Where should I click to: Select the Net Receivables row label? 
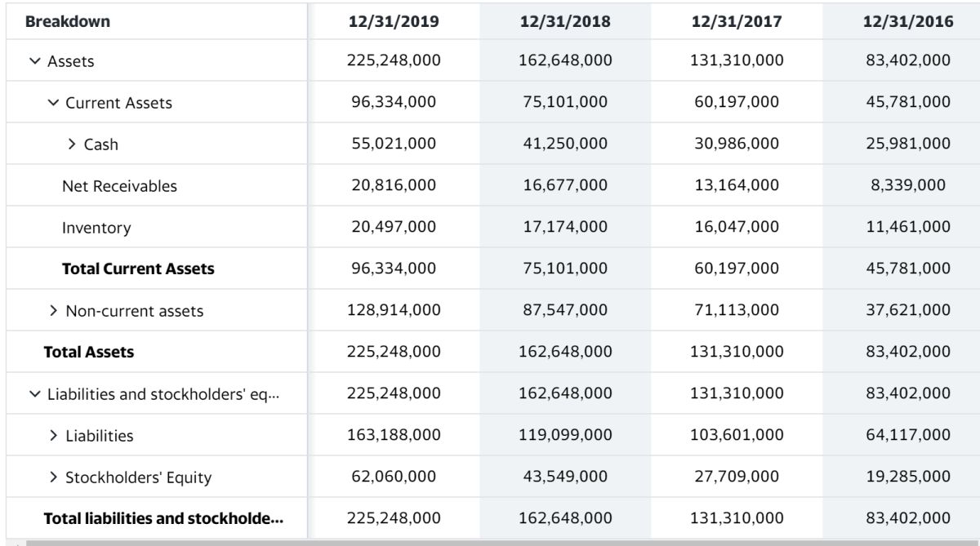click(119, 186)
